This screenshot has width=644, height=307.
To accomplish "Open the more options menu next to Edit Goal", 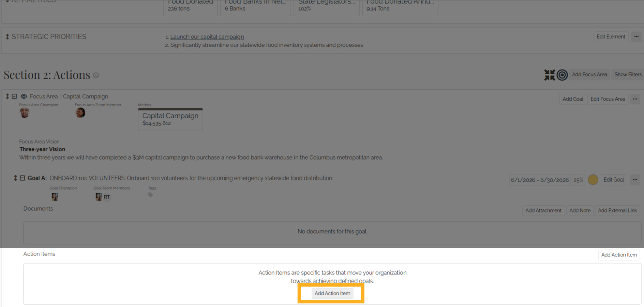I will 635,180.
